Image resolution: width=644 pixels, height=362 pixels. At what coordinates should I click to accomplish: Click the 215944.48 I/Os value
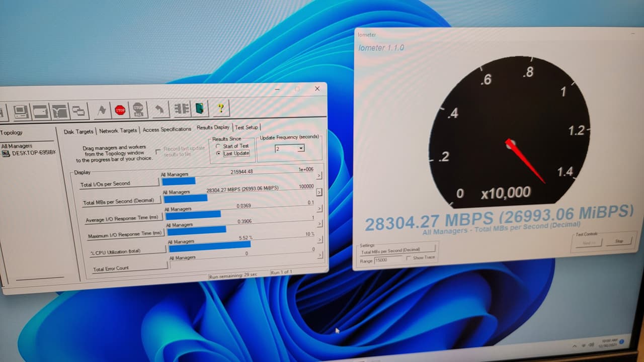[242, 172]
